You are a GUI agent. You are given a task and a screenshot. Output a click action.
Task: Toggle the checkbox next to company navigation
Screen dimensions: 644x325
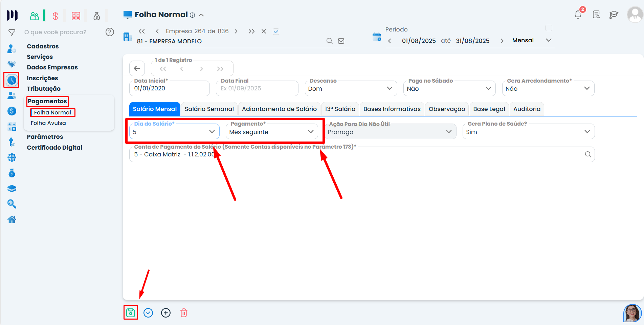pyautogui.click(x=276, y=31)
